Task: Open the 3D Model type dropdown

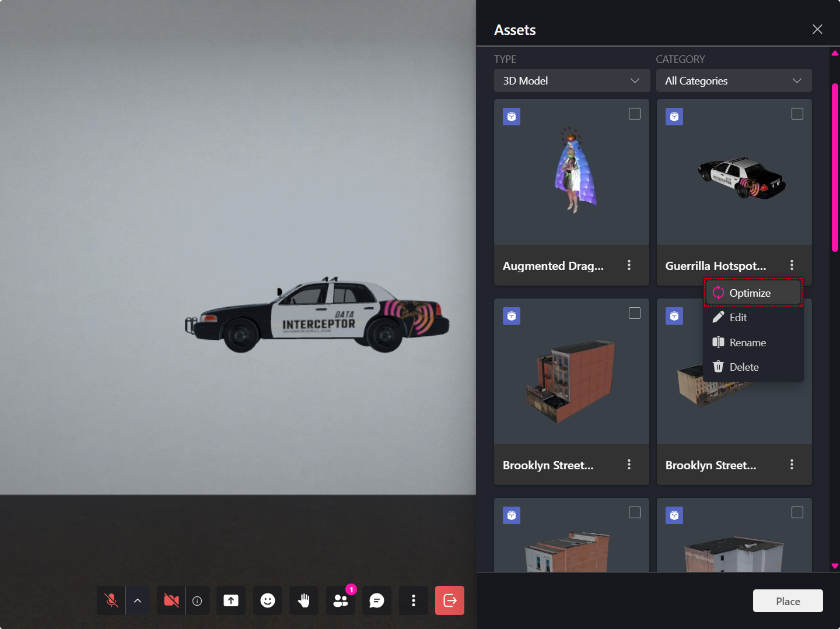Action: (x=571, y=80)
